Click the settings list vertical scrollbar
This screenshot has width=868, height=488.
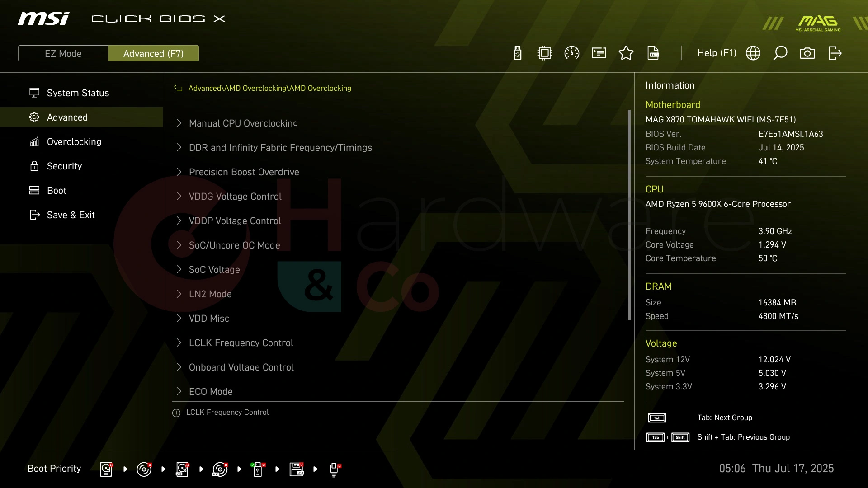(629, 215)
